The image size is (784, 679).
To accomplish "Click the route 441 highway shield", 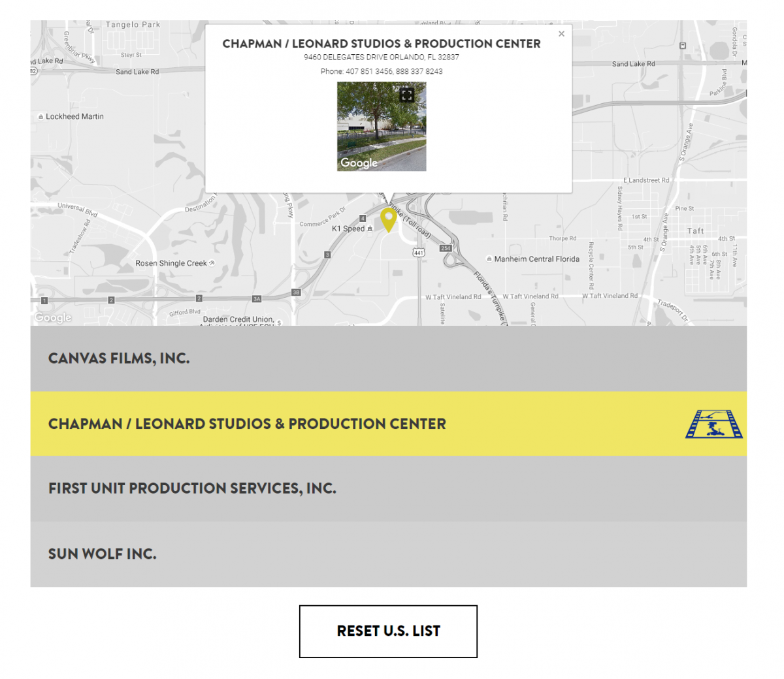I will click(x=419, y=252).
